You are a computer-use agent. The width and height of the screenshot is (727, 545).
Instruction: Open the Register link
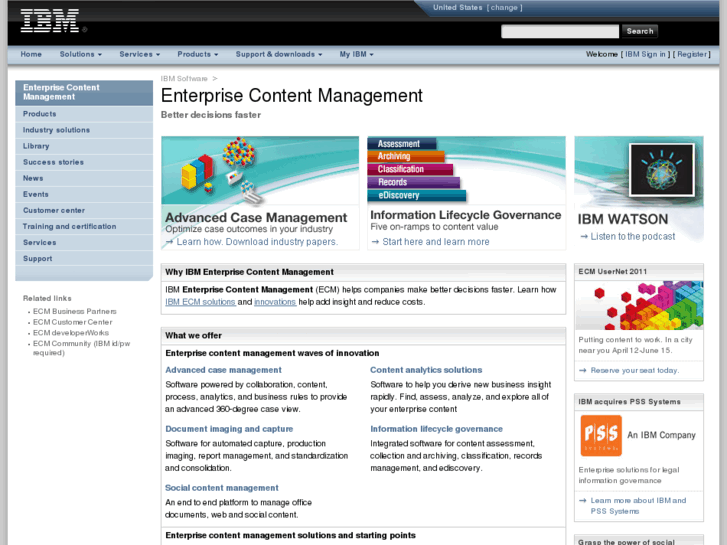coord(692,54)
